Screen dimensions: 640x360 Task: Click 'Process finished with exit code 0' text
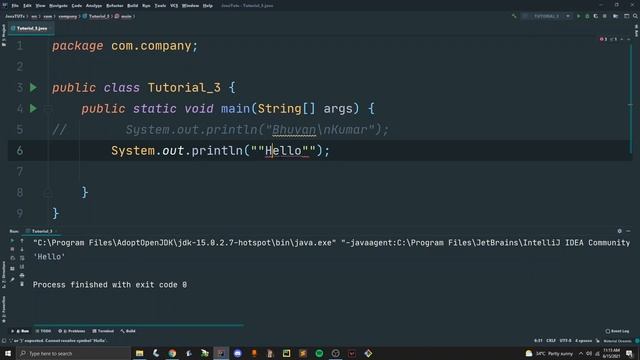pyautogui.click(x=110, y=285)
